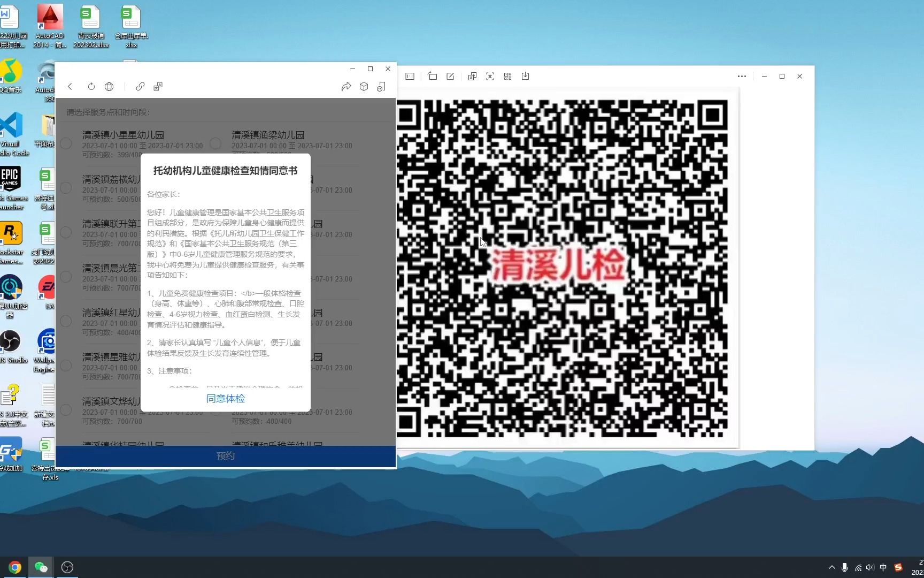Refresh the appointment page
Image resolution: width=924 pixels, height=578 pixels.
click(91, 87)
